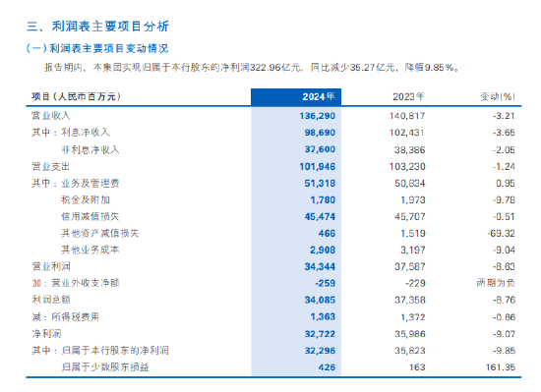Select the 2024 value 136,290

(318, 116)
